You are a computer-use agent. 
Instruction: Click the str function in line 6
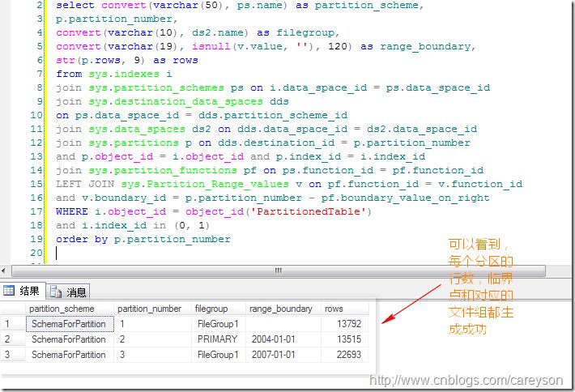point(66,60)
